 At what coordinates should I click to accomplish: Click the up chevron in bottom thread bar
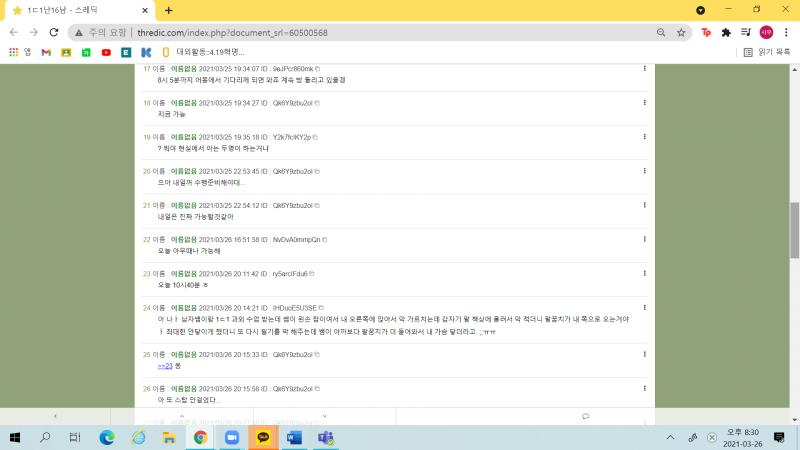click(182, 416)
